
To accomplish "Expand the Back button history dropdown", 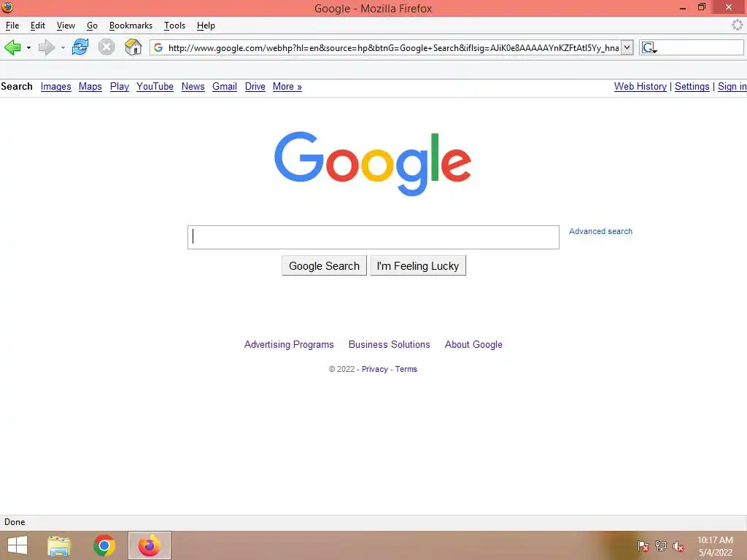I will point(28,47).
